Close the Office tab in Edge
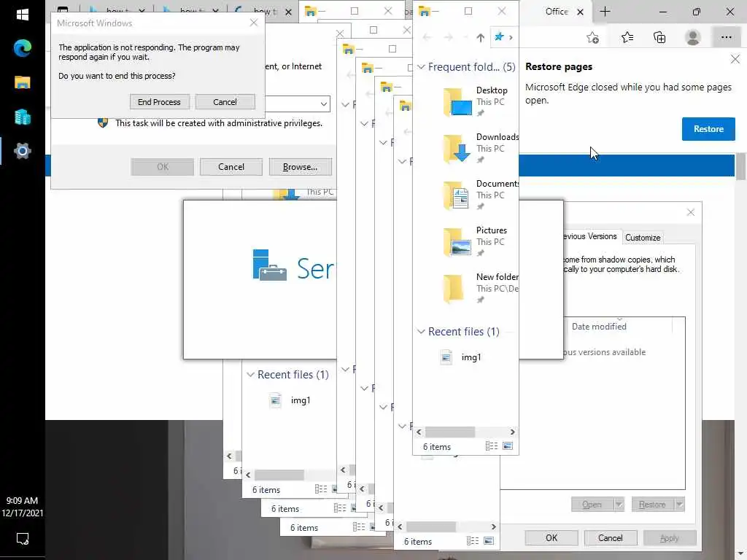The image size is (747, 560). coord(580,12)
